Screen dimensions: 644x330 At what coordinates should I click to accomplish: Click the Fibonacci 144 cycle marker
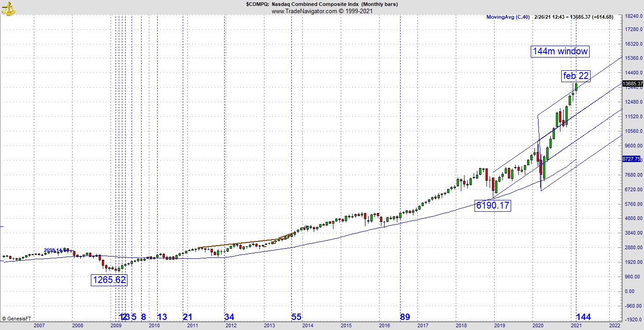(583, 317)
